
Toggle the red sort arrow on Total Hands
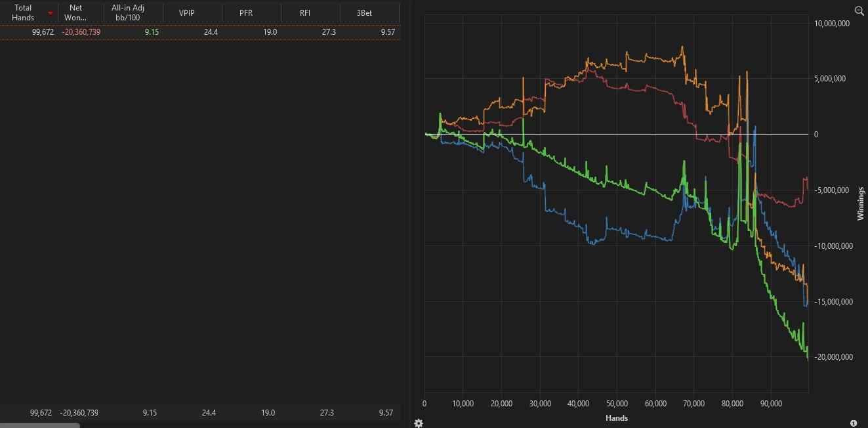51,13
